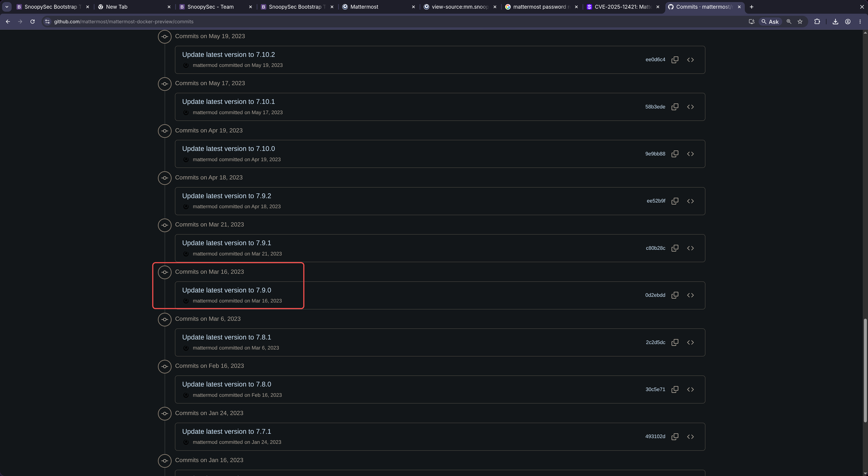This screenshot has height=476, width=868.
Task: Open commit 'Update latest version to 7.7.1'
Action: tap(227, 432)
